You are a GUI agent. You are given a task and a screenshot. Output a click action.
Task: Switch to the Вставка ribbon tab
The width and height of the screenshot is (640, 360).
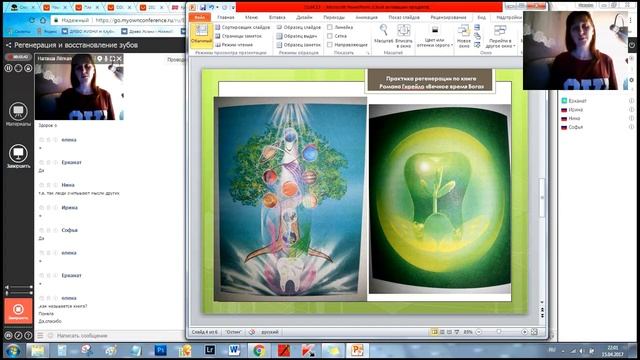click(x=277, y=18)
